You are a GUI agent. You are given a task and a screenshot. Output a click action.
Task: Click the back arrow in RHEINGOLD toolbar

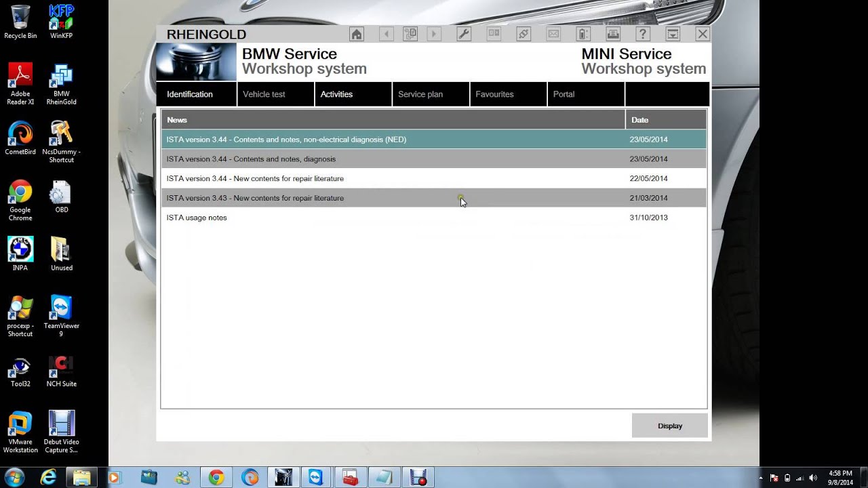pyautogui.click(x=387, y=34)
